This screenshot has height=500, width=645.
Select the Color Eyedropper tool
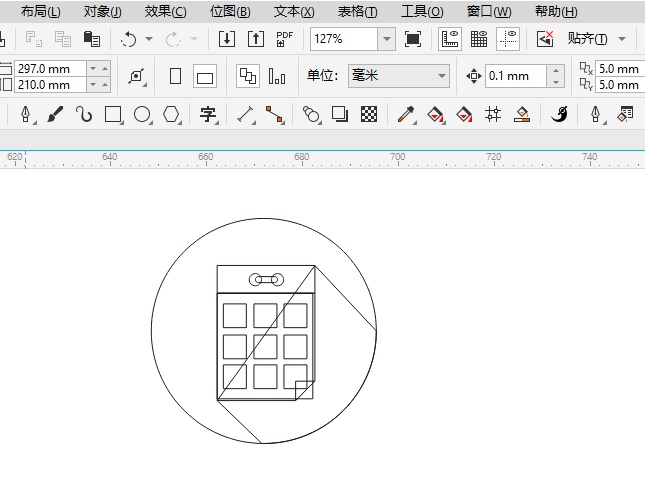406,114
